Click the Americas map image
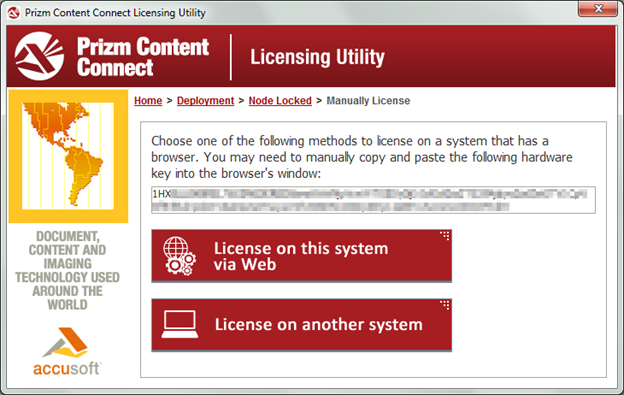The height and width of the screenshot is (395, 624). 68,156
